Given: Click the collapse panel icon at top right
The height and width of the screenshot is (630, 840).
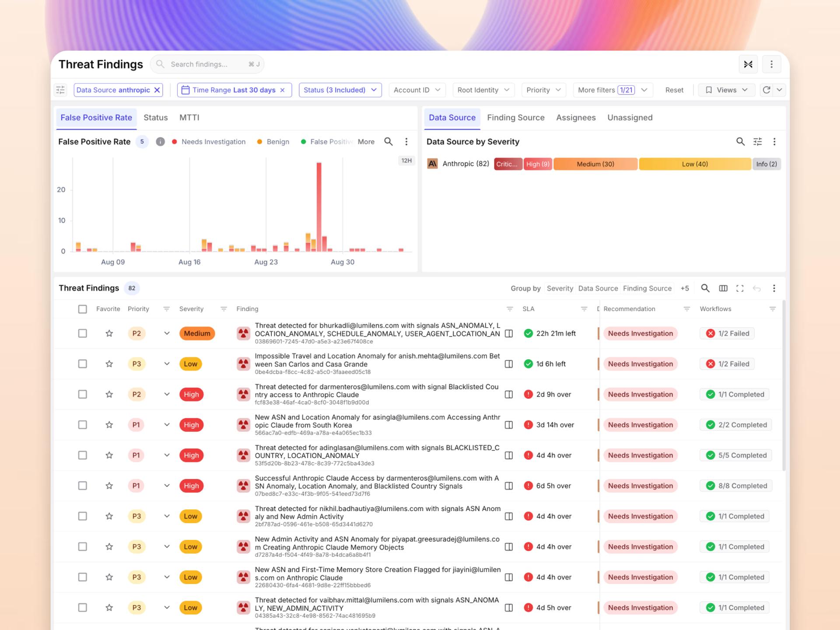Looking at the screenshot, I should point(748,64).
